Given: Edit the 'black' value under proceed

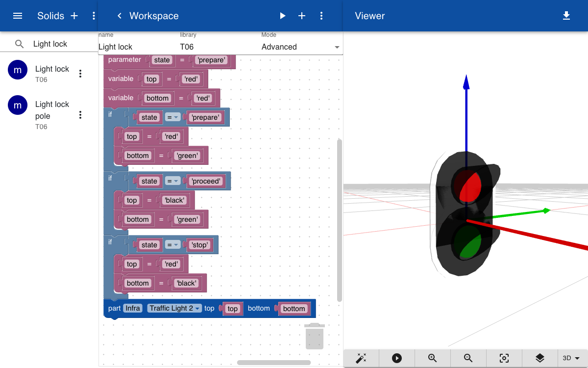Looking at the screenshot, I should coord(174,200).
